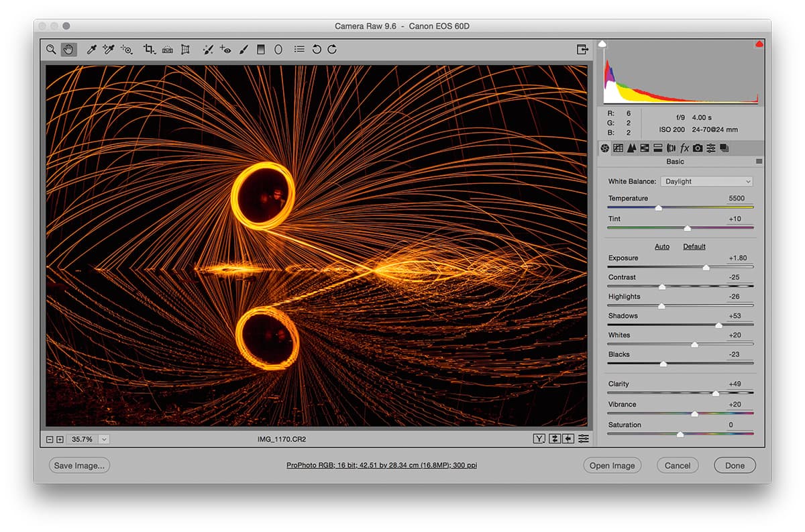Cycle before/after views with Y icon
The height and width of the screenshot is (532, 805).
tap(539, 439)
